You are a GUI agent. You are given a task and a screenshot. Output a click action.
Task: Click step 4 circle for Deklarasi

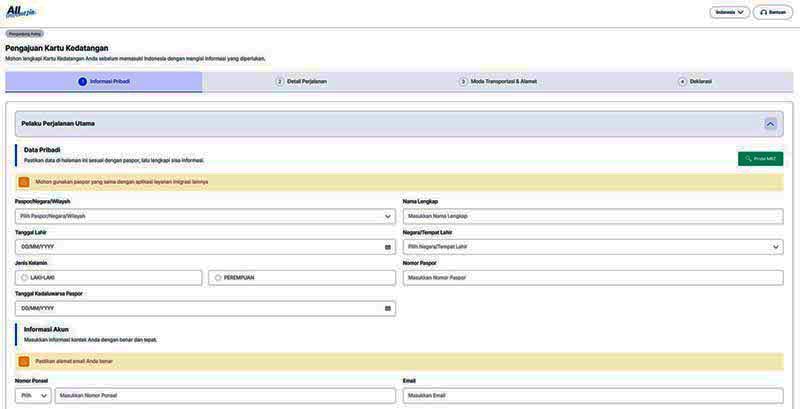[683, 82]
